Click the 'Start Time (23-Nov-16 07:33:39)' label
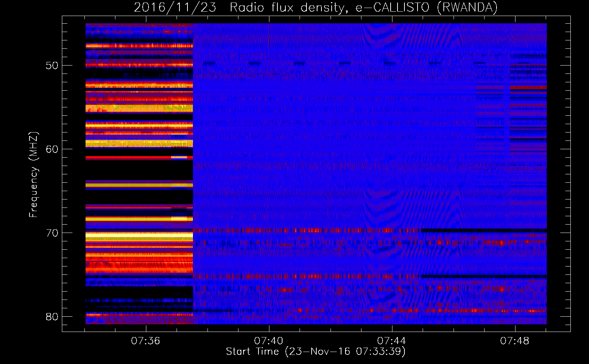The height and width of the screenshot is (364, 589). tap(316, 352)
